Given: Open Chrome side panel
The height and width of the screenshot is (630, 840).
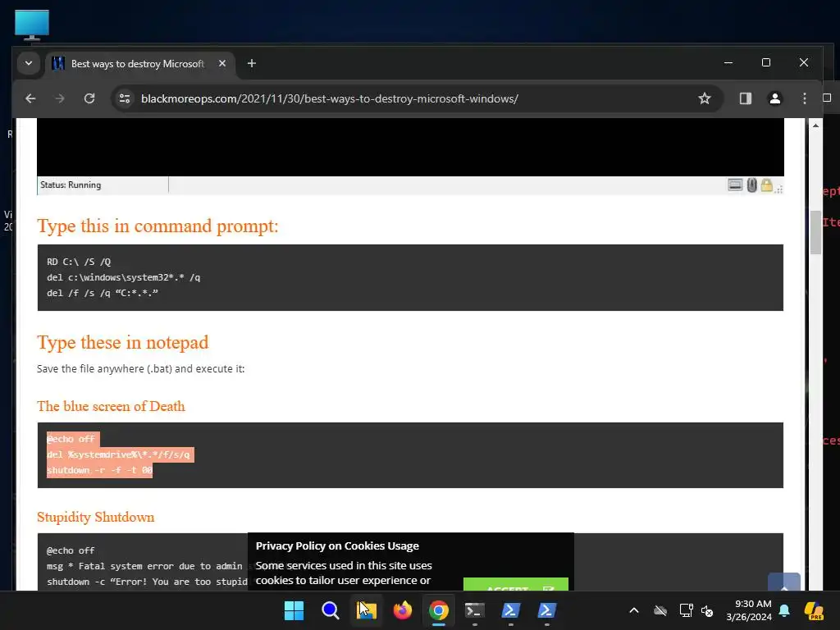Looking at the screenshot, I should (x=745, y=98).
